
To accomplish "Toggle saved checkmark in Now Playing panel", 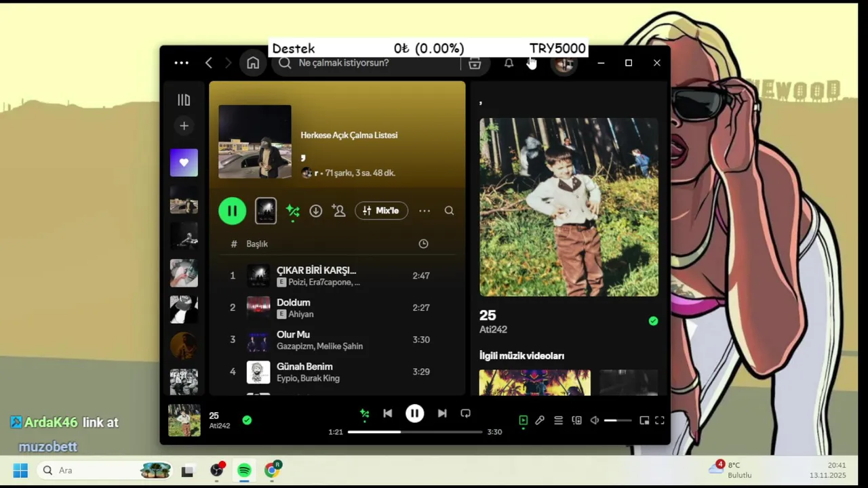I will [653, 321].
